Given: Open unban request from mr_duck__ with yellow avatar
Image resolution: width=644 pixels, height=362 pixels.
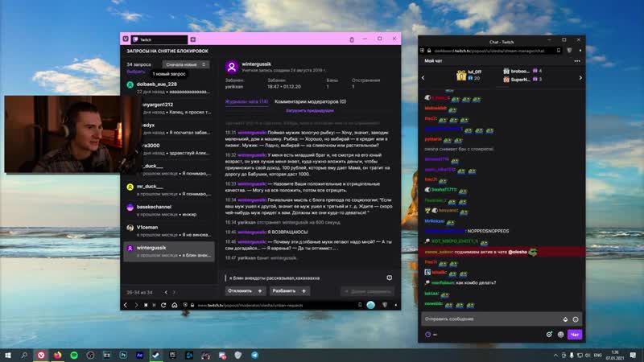Looking at the screenshot, I should pos(169,190).
